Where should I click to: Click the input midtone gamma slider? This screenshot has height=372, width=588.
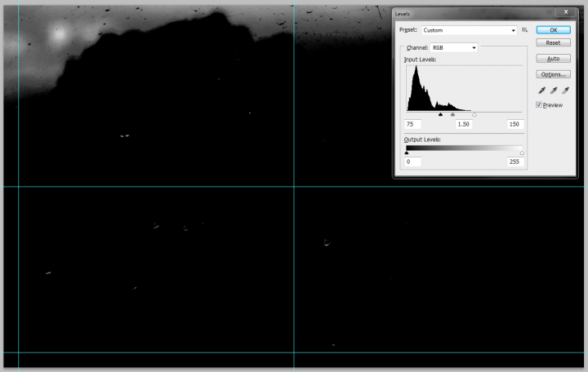pos(452,115)
